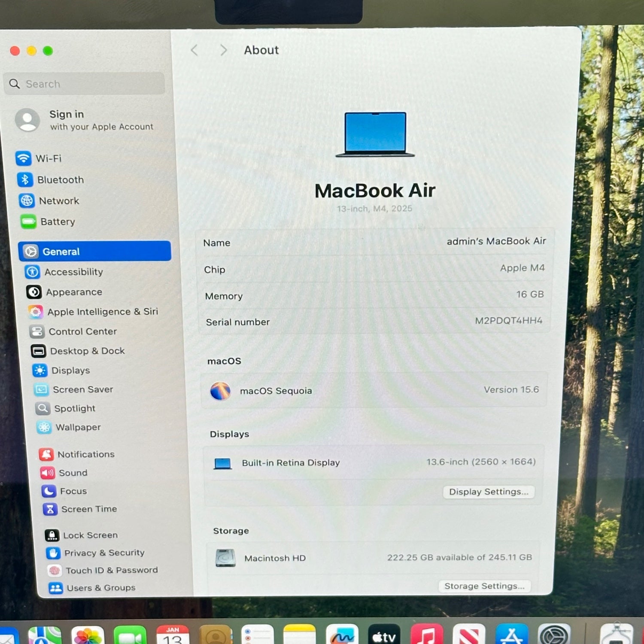644x644 pixels.
Task: Select the General sidebar item
Action: pyautogui.click(x=94, y=252)
